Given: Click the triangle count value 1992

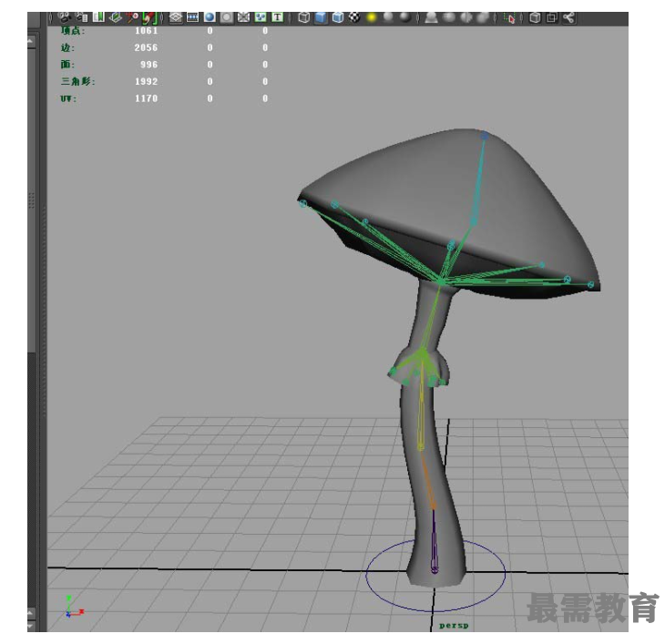Looking at the screenshot, I should point(147,81).
